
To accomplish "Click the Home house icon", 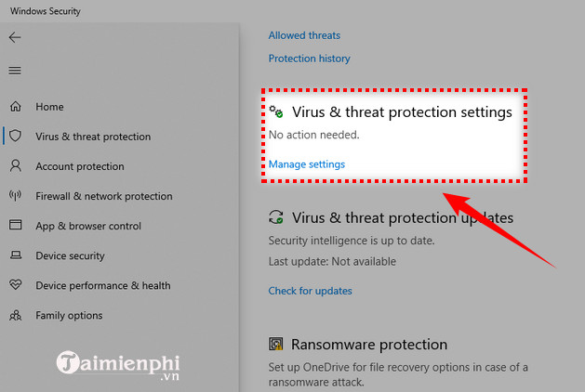I will (x=16, y=107).
